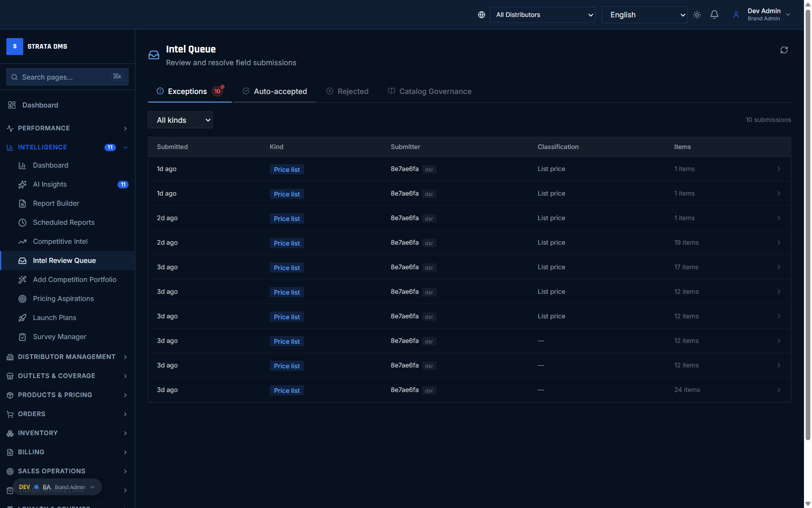This screenshot has width=812, height=508.
Task: Expand the All Distributors dropdown
Action: (543, 14)
